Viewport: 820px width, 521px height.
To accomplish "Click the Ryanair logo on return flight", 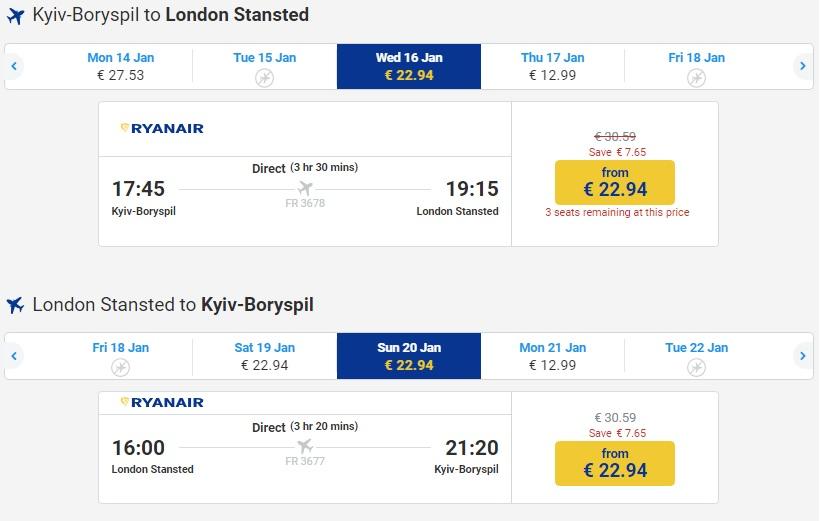I will [x=162, y=402].
